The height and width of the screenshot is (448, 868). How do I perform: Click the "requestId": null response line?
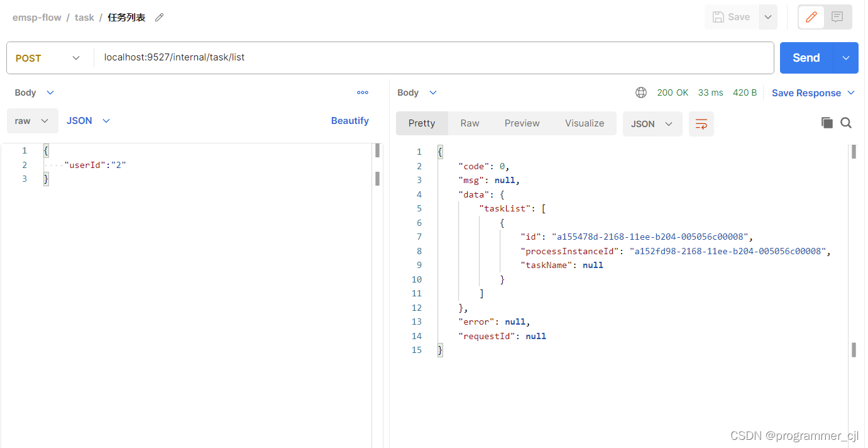(502, 336)
